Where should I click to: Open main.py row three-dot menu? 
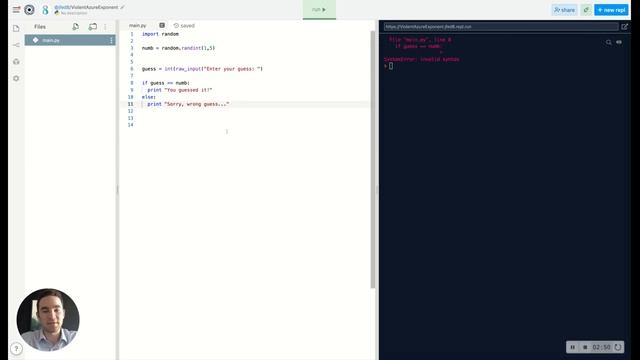[x=111, y=40]
